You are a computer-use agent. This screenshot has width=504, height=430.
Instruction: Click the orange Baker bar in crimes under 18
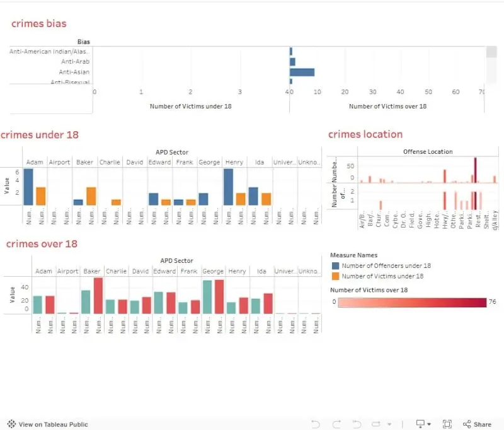[91, 196]
